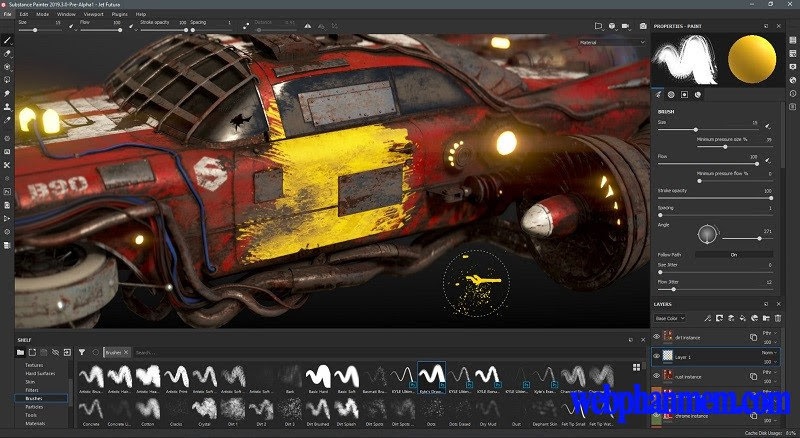Click the Export to Photoshop icon
This screenshot has height=438, width=800.
click(x=7, y=191)
